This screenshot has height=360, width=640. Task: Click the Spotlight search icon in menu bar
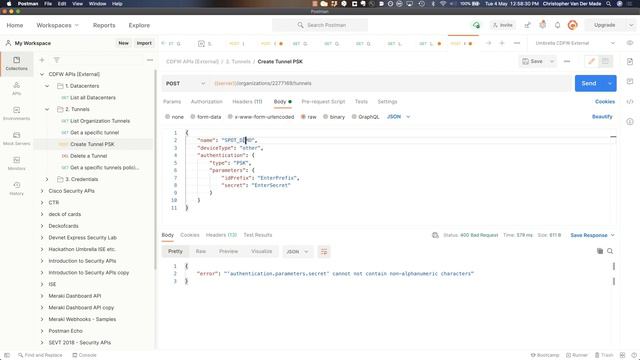click(x=608, y=4)
